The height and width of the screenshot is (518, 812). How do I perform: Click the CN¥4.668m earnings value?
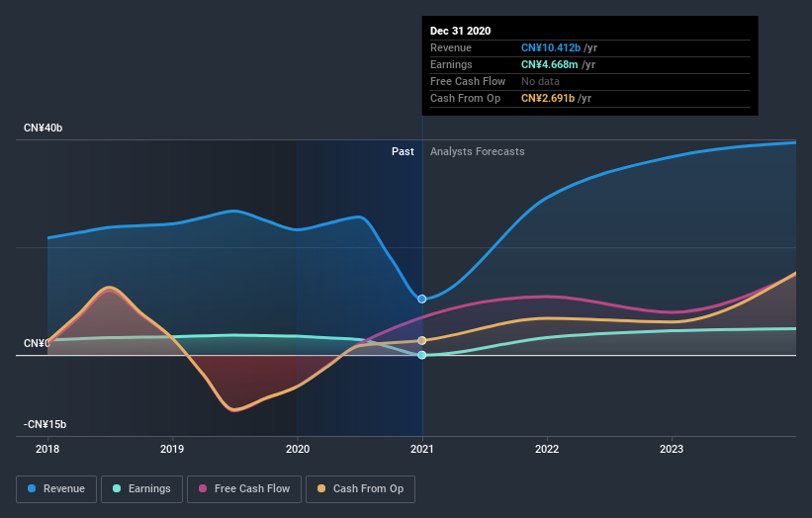click(x=550, y=64)
